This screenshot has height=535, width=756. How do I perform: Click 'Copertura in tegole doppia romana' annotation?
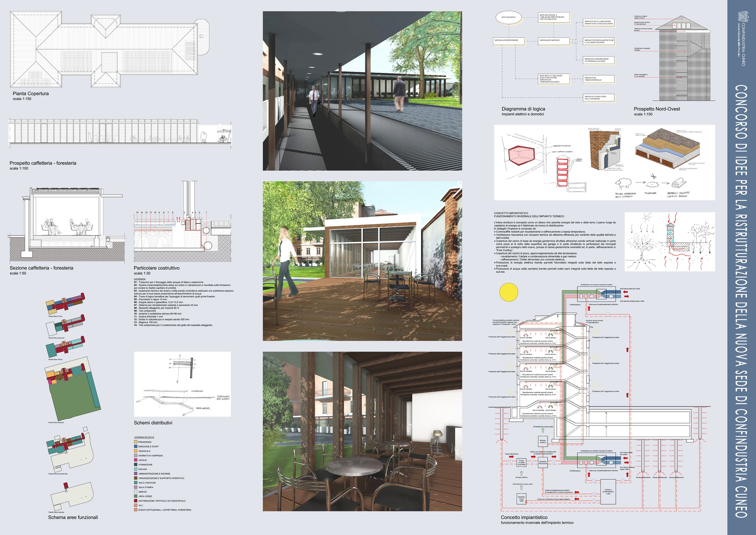coord(641,17)
